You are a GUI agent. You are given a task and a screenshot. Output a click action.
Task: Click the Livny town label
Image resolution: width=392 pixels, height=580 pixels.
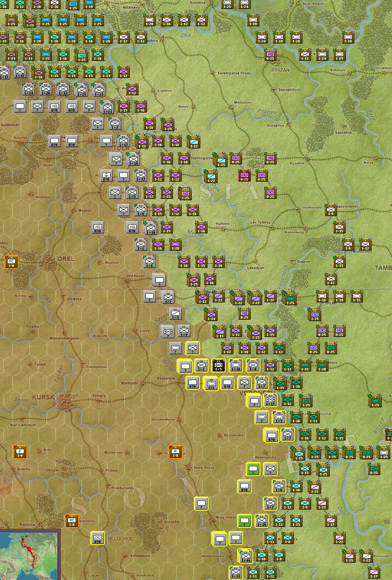[145, 330]
